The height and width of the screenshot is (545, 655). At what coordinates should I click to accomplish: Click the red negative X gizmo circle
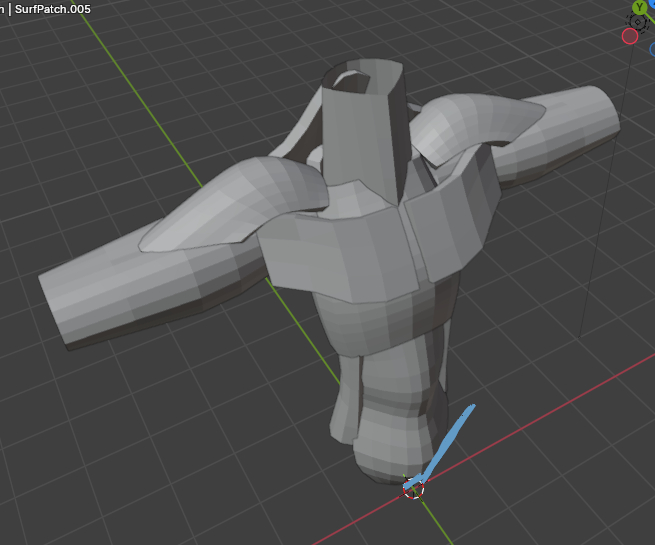pos(630,36)
